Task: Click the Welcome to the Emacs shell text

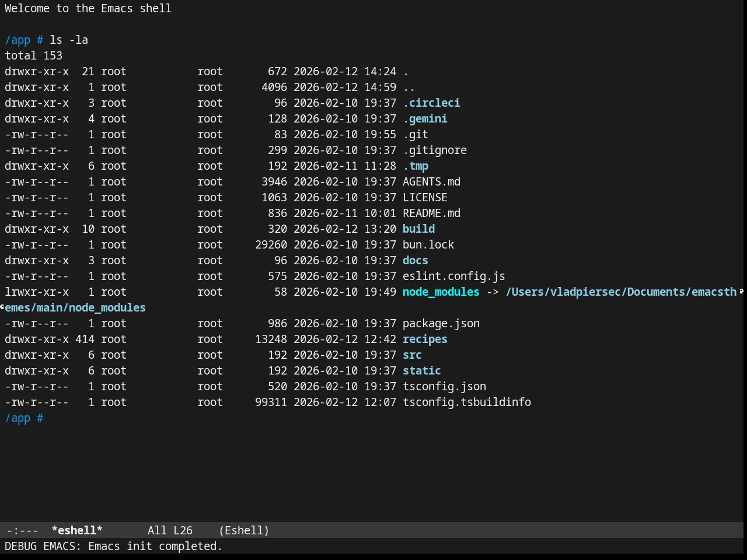Action: click(x=88, y=8)
